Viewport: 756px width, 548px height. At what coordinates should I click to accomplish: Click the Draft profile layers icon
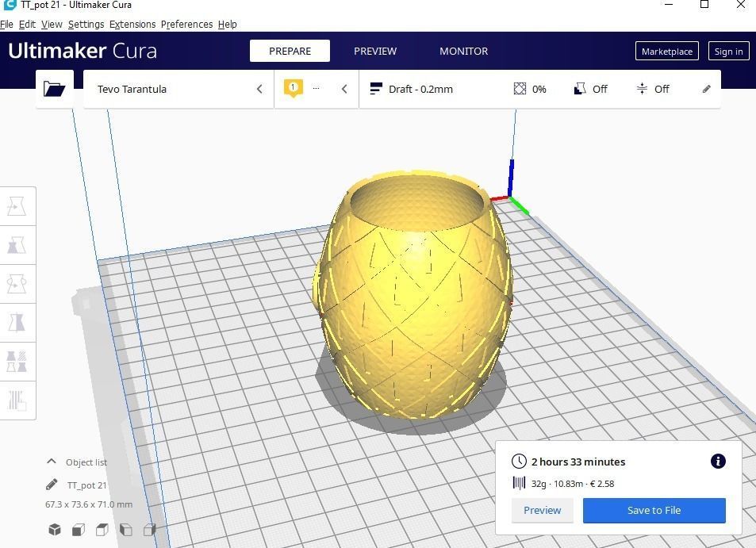coord(375,89)
